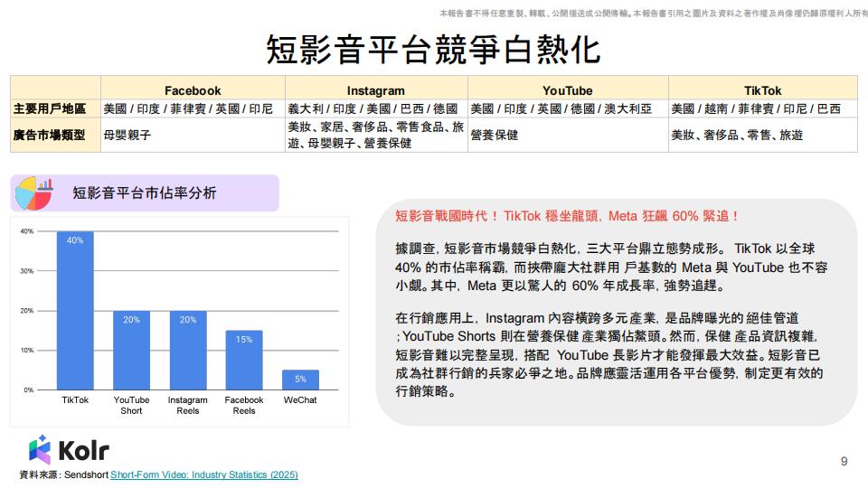This screenshot has width=868, height=488.
Task: Click the 10% y-axis tick label
Action: (x=27, y=351)
